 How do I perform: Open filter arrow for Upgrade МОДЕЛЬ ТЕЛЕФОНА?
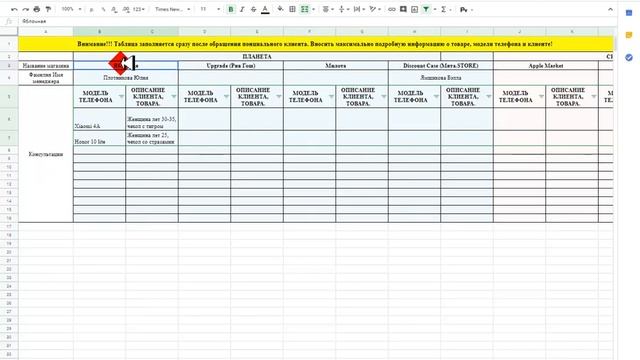(226, 97)
